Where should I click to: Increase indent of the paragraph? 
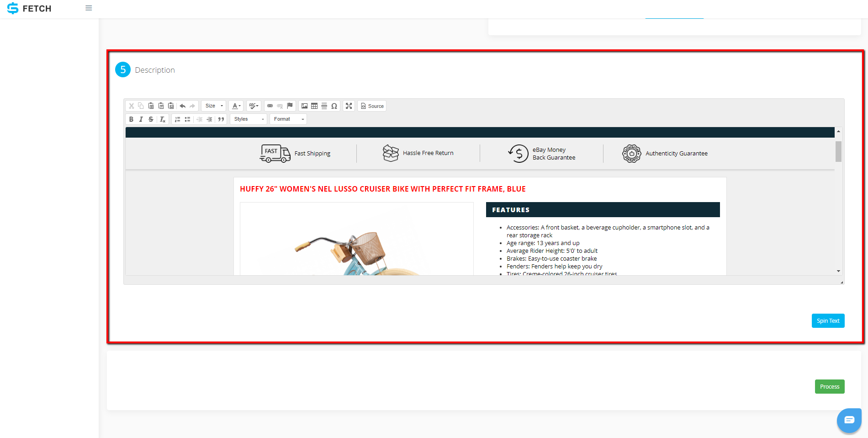pyautogui.click(x=210, y=119)
